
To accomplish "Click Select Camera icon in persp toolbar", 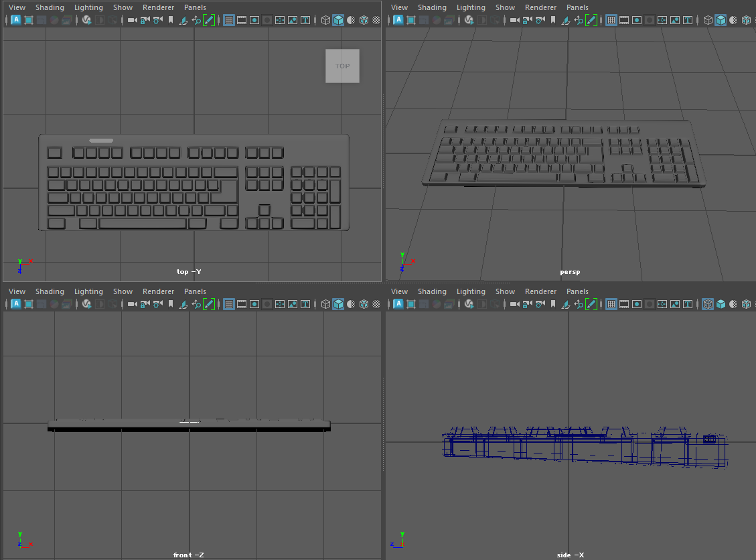I will pyautogui.click(x=514, y=20).
